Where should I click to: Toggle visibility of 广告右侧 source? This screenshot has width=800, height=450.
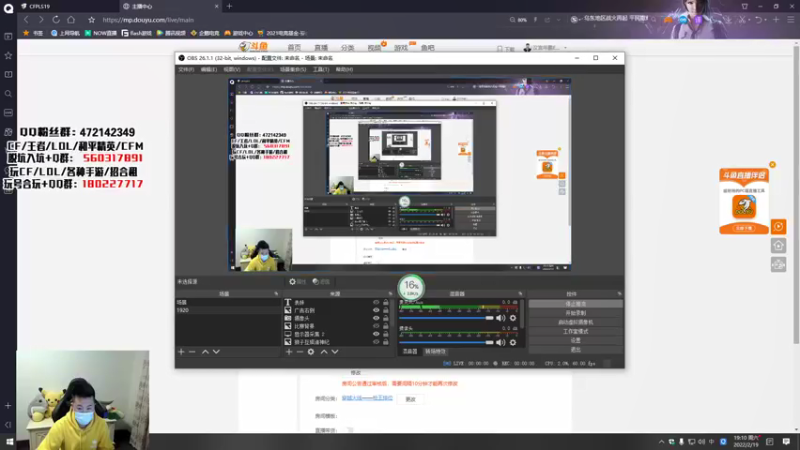point(376,310)
